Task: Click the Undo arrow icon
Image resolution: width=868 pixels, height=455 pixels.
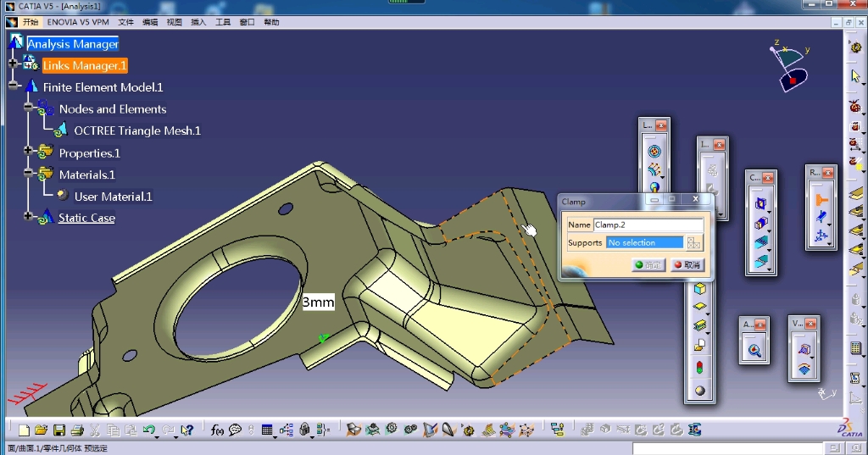Action: 147,430
